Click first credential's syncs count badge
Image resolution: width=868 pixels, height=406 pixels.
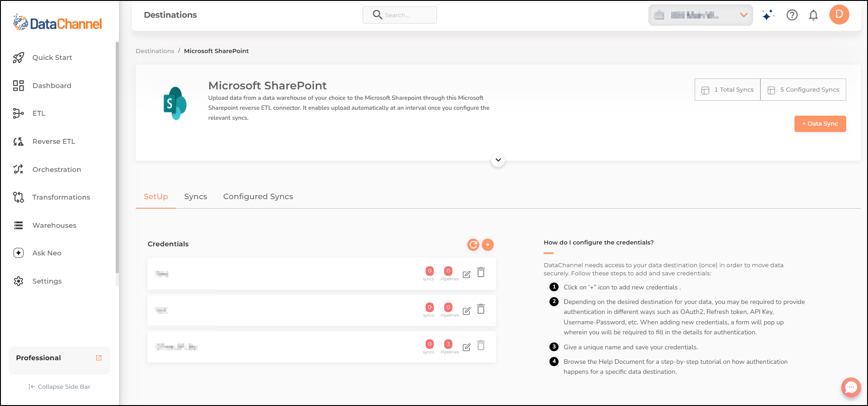429,271
